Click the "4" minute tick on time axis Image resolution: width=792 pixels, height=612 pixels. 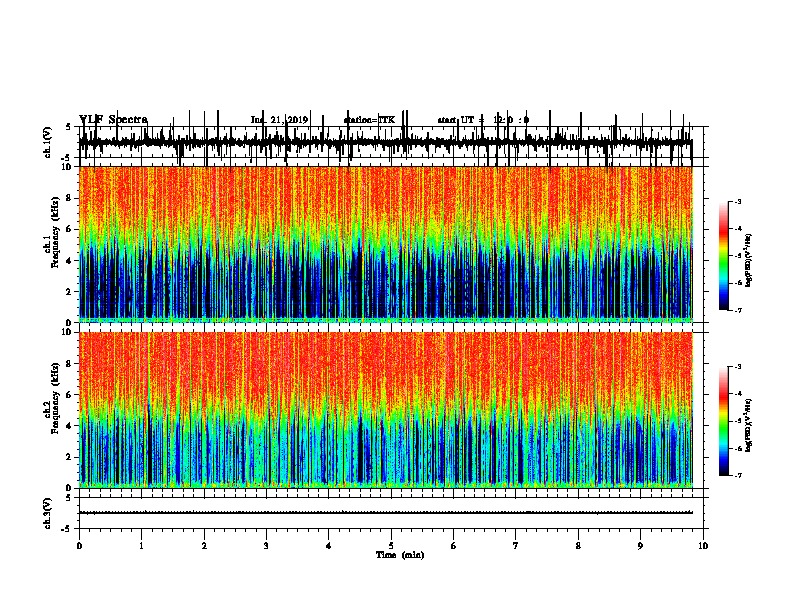(x=329, y=546)
